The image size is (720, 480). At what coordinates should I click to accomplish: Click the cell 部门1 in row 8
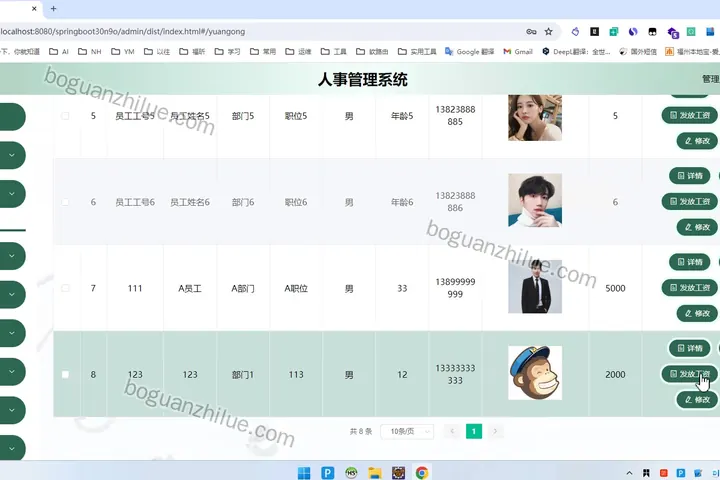pos(243,375)
